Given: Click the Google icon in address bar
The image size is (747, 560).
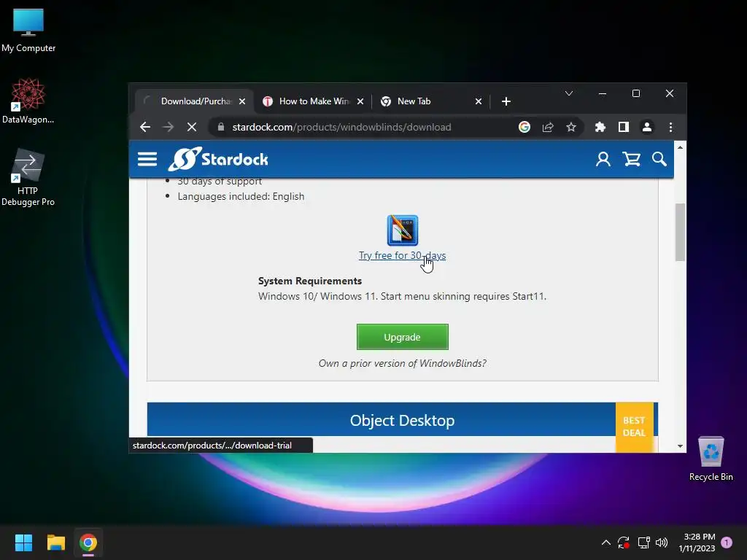Looking at the screenshot, I should click(x=524, y=127).
